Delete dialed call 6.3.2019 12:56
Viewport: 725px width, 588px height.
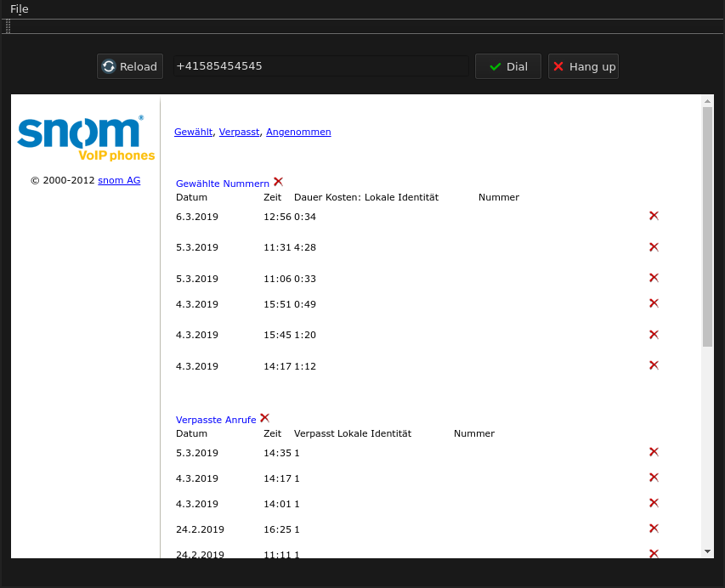[x=654, y=216]
